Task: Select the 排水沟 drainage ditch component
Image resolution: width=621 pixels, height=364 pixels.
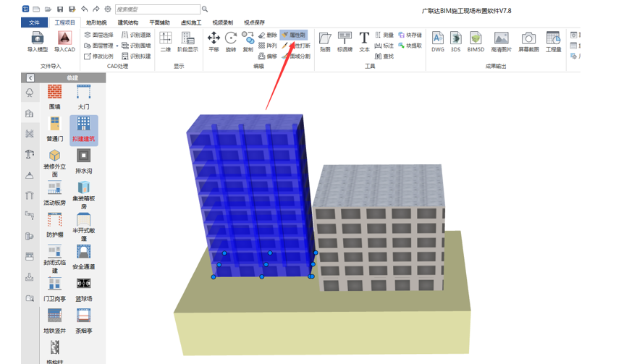Action: 83,161
